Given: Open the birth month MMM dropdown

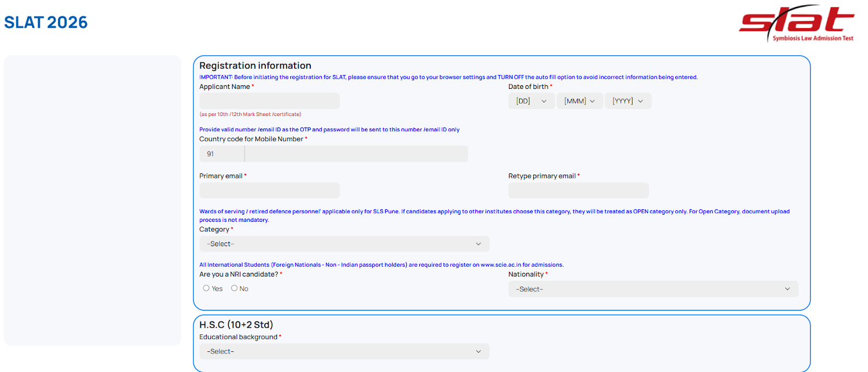Looking at the screenshot, I should tap(579, 101).
